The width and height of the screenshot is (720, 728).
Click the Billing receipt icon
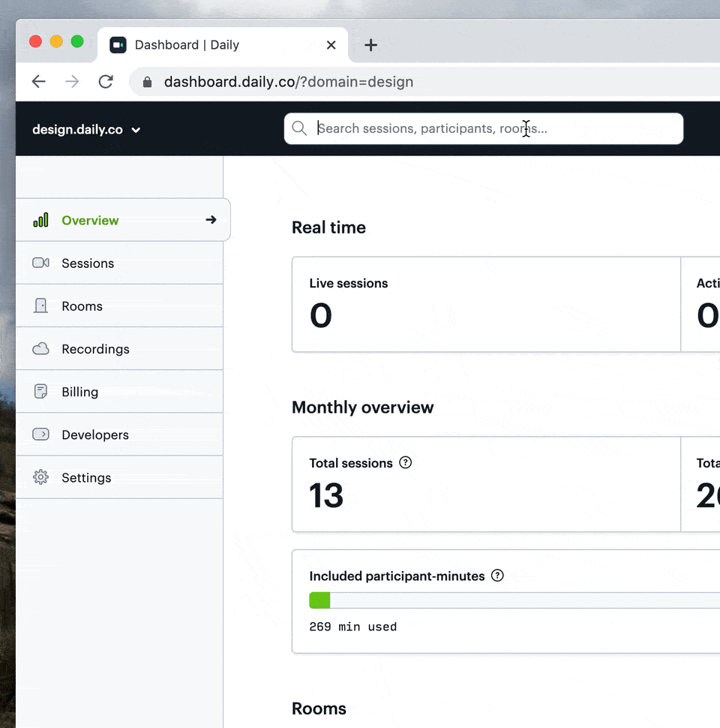(x=40, y=391)
